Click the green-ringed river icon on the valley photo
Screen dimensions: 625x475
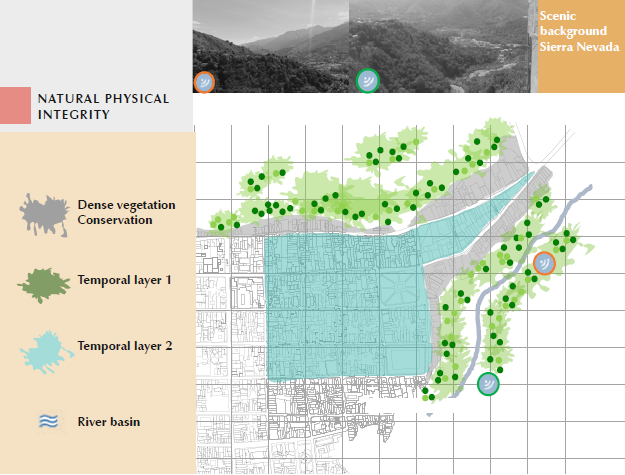click(x=368, y=80)
